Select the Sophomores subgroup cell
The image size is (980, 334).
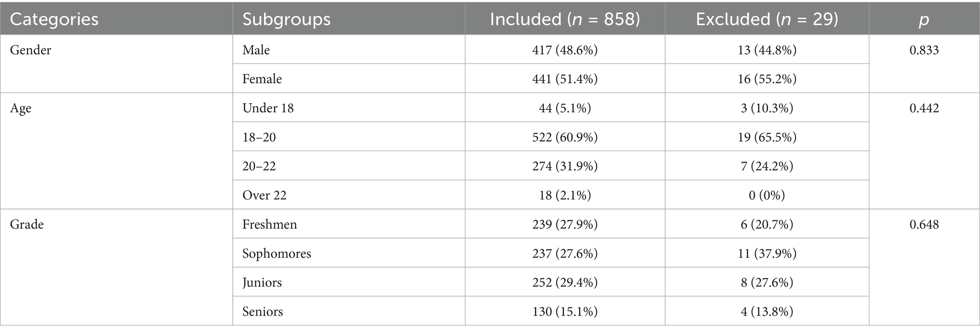tap(277, 253)
